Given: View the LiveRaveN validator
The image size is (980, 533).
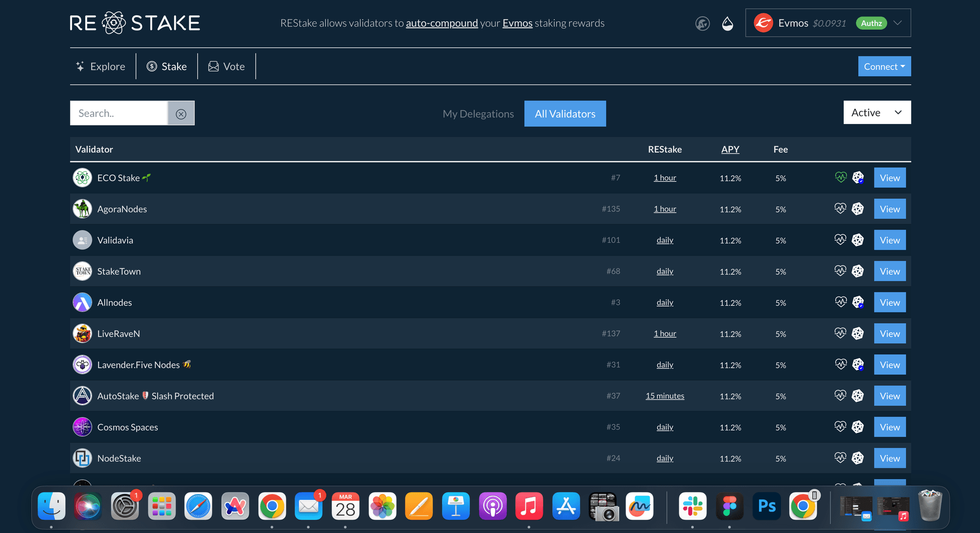Looking at the screenshot, I should (x=890, y=333).
